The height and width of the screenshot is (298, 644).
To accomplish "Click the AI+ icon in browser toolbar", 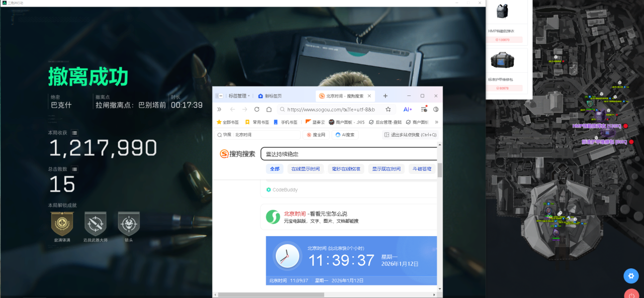I will [x=408, y=109].
